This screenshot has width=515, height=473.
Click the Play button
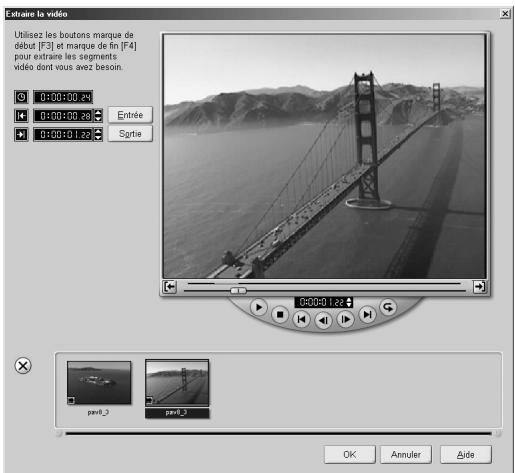(x=259, y=307)
